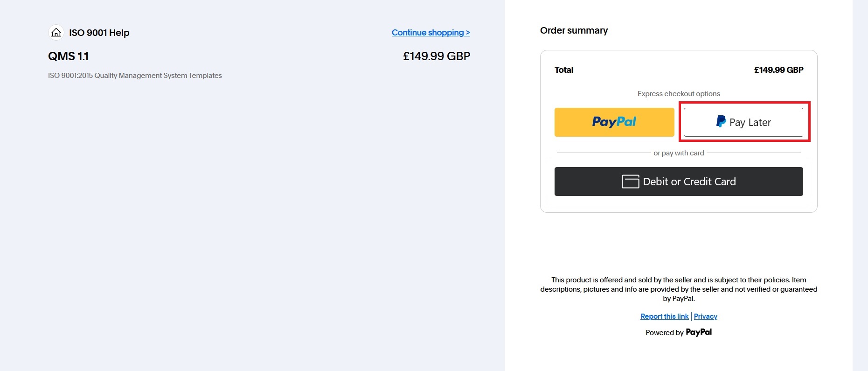
Task: Click the ISO 9001 Help seller name
Action: coord(99,33)
